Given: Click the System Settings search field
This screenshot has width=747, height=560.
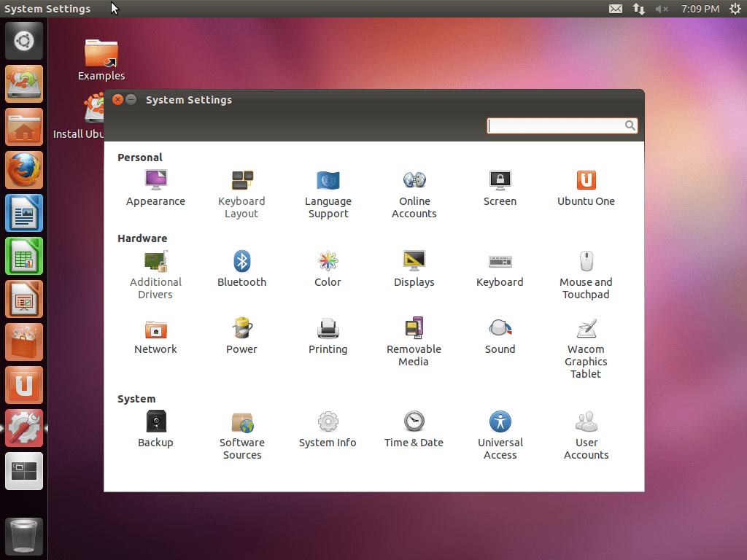Looking at the screenshot, I should [x=562, y=125].
